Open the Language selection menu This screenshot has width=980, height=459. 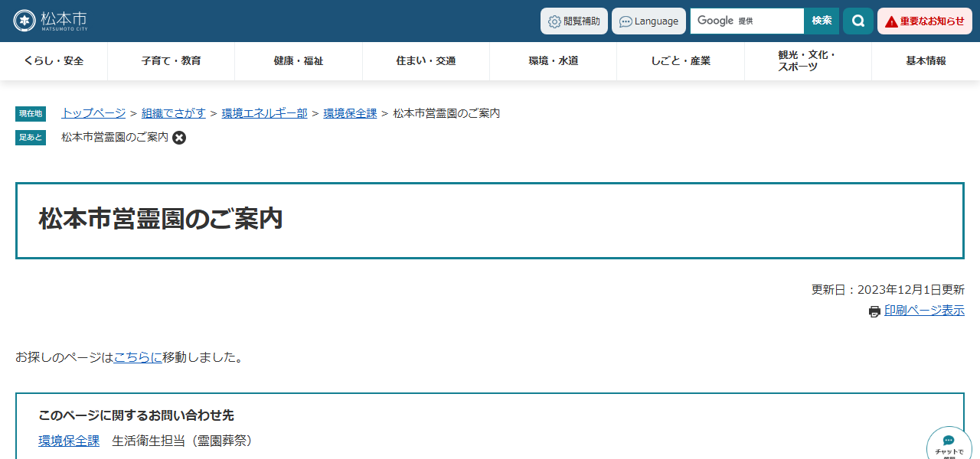point(648,21)
